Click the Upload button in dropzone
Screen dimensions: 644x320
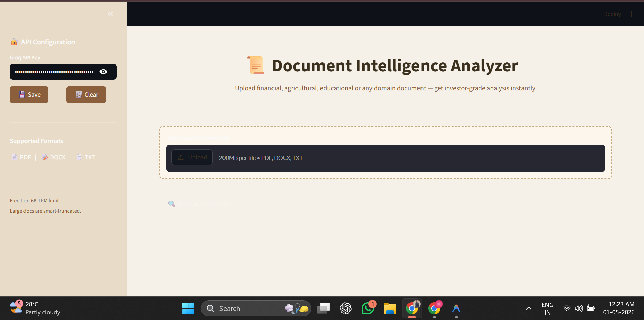tap(192, 157)
